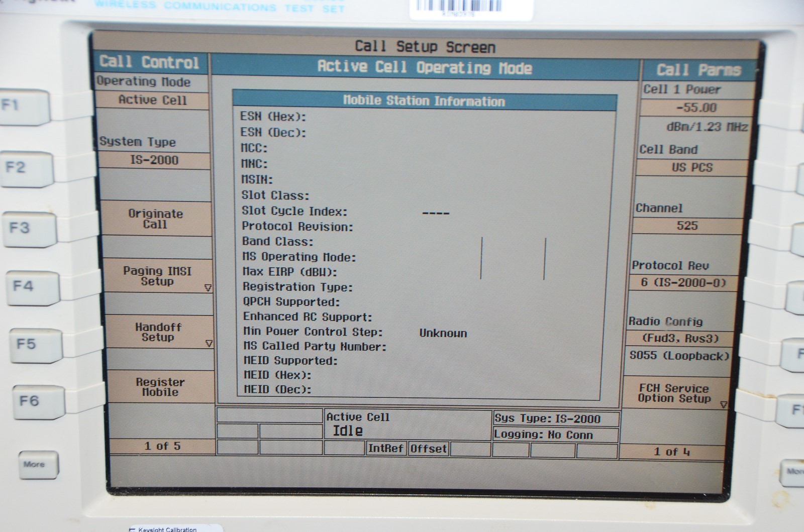Image resolution: width=804 pixels, height=532 pixels.
Task: Change System Type IS-2000 field
Action: tap(154, 160)
